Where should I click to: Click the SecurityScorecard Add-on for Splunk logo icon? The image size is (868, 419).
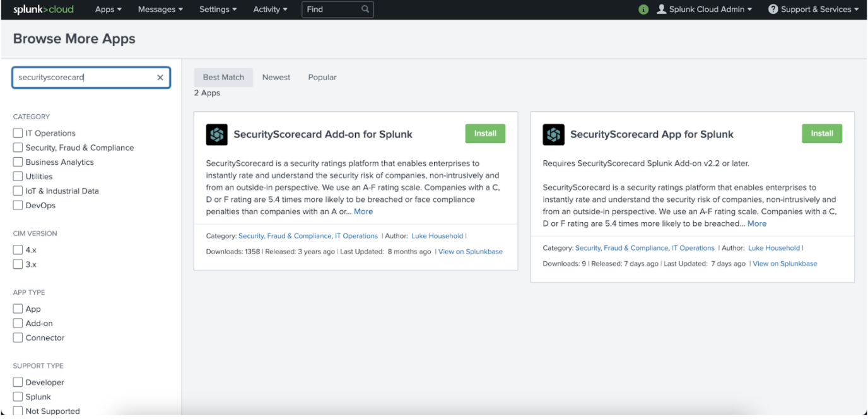pyautogui.click(x=216, y=134)
